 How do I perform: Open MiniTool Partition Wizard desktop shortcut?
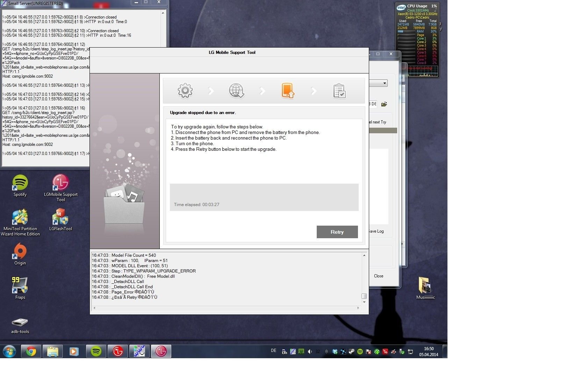click(20, 222)
